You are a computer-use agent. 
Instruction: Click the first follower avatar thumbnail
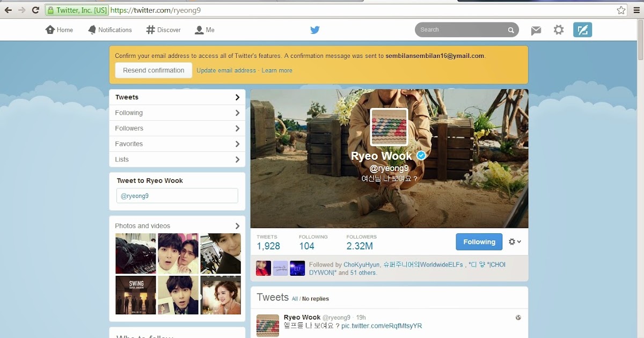(x=264, y=268)
